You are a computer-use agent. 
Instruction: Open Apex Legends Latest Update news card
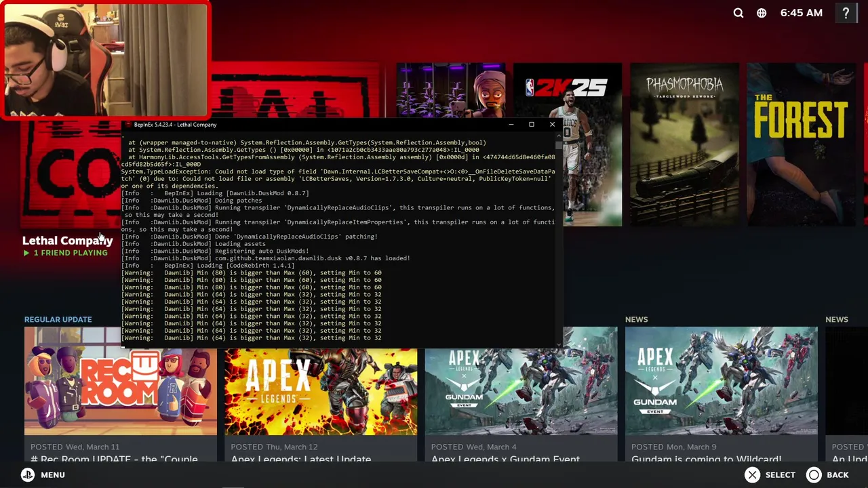[321, 405]
